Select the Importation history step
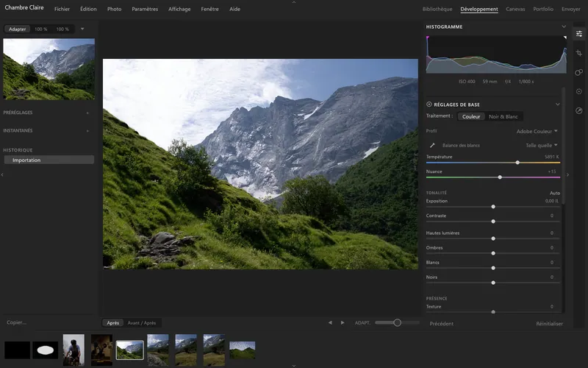The height and width of the screenshot is (368, 588). coord(49,160)
